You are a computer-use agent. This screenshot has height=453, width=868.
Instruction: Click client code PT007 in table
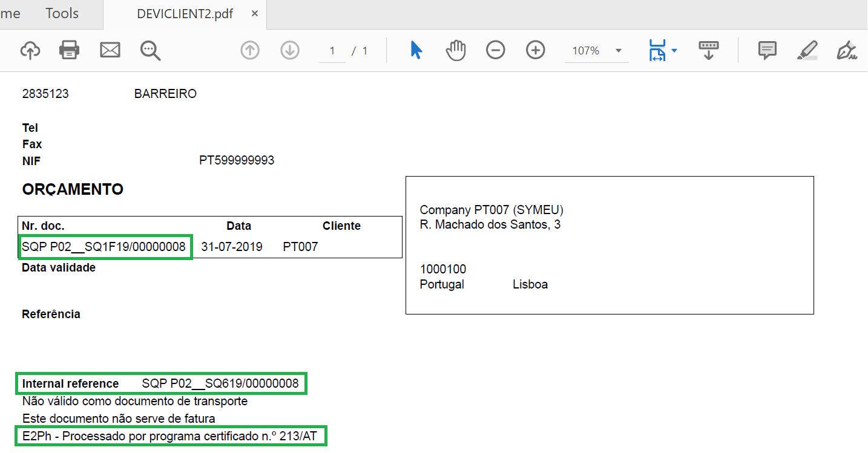[300, 247]
